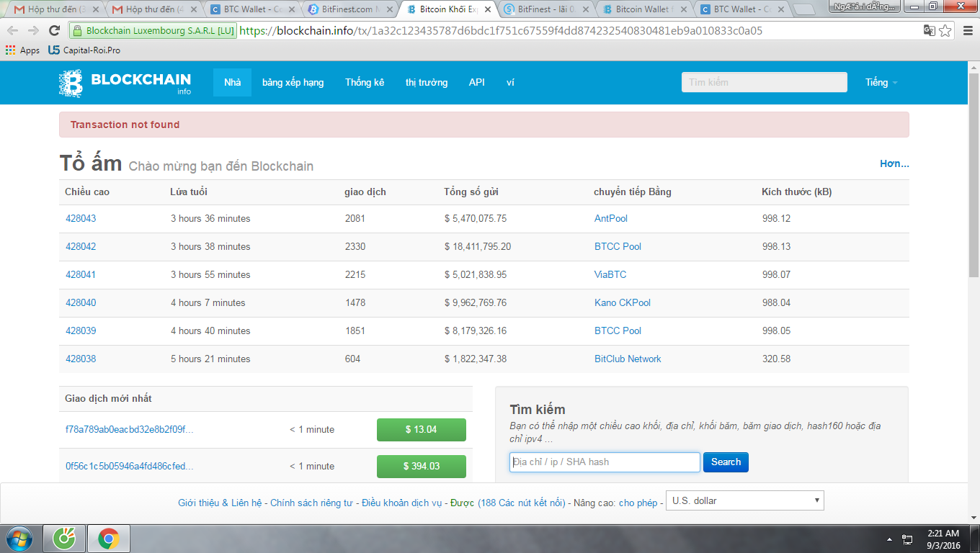Bookmark this page with the star icon
980x553 pixels.
(945, 31)
